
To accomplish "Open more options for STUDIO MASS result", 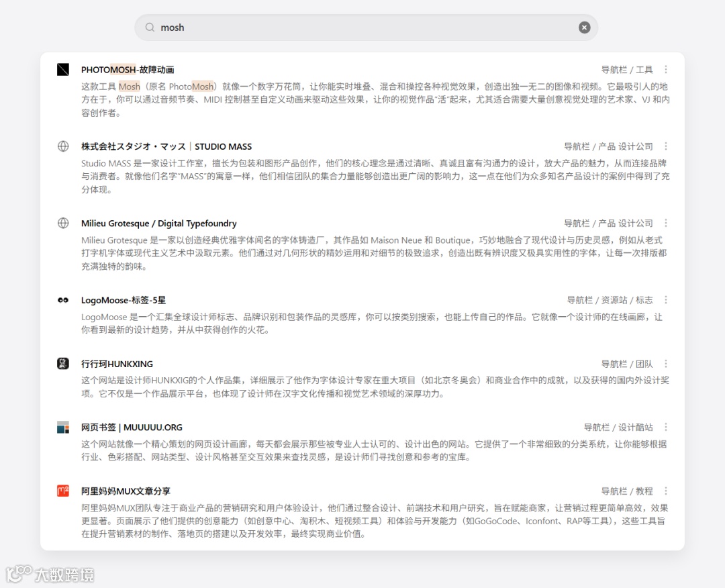I will (x=666, y=146).
